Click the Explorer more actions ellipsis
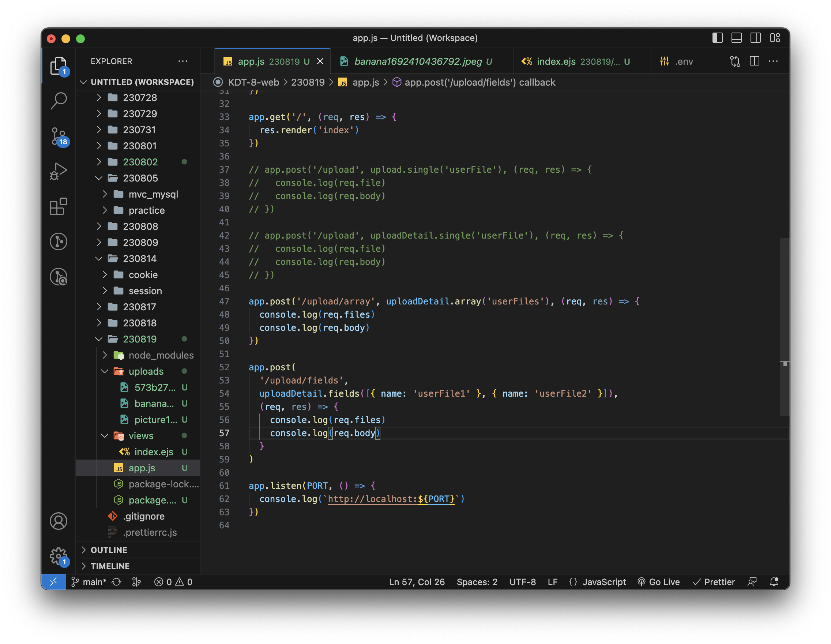Screen dimensions: 831x644 (x=183, y=61)
